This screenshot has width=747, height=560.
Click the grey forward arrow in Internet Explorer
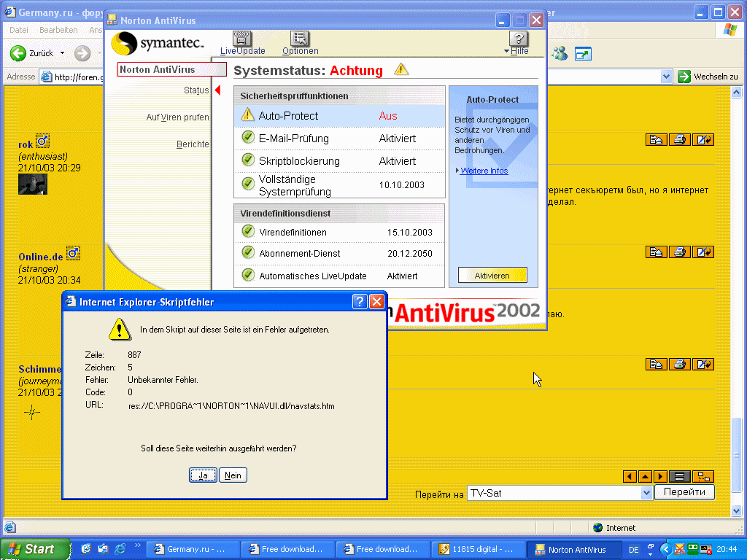click(82, 52)
